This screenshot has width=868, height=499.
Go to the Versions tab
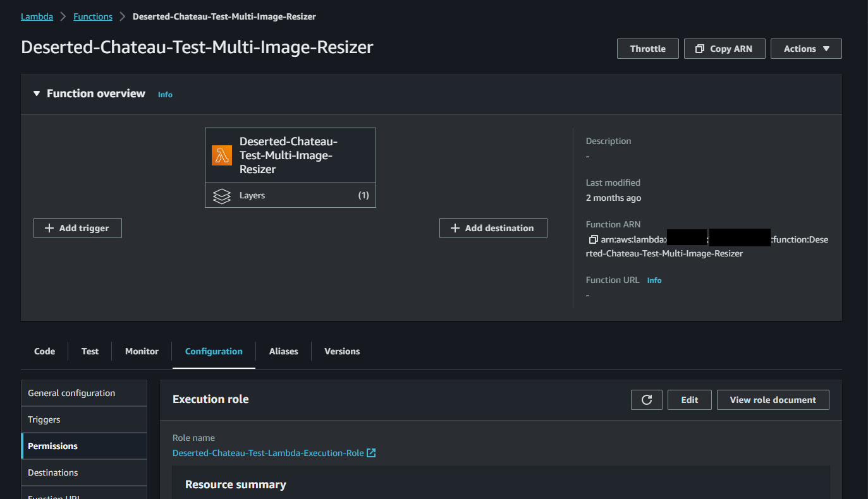[342, 351]
